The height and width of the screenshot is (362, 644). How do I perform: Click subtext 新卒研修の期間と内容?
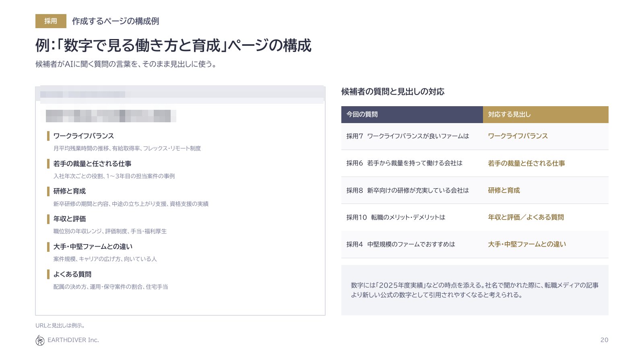131,204
